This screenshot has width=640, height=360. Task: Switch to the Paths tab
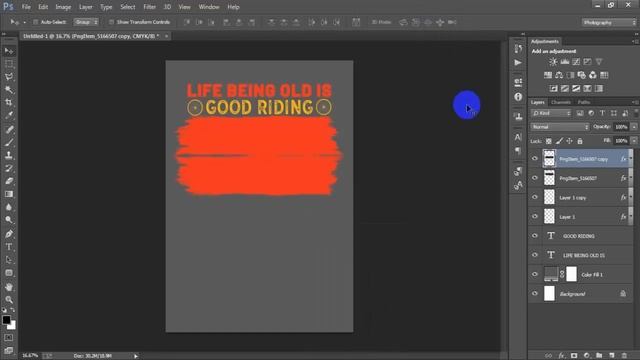coord(584,102)
